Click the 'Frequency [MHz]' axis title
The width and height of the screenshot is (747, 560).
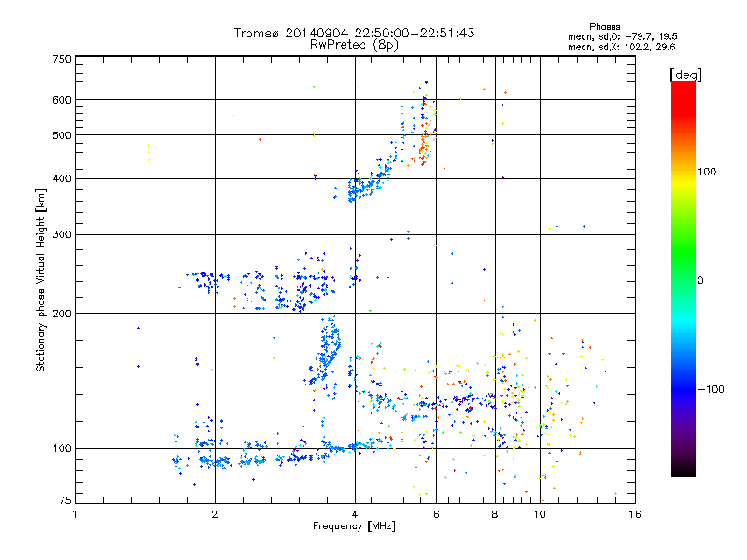[x=354, y=526]
